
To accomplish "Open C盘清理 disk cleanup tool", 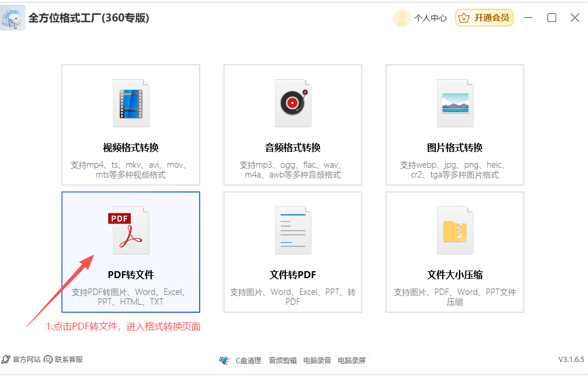I will tap(247, 360).
